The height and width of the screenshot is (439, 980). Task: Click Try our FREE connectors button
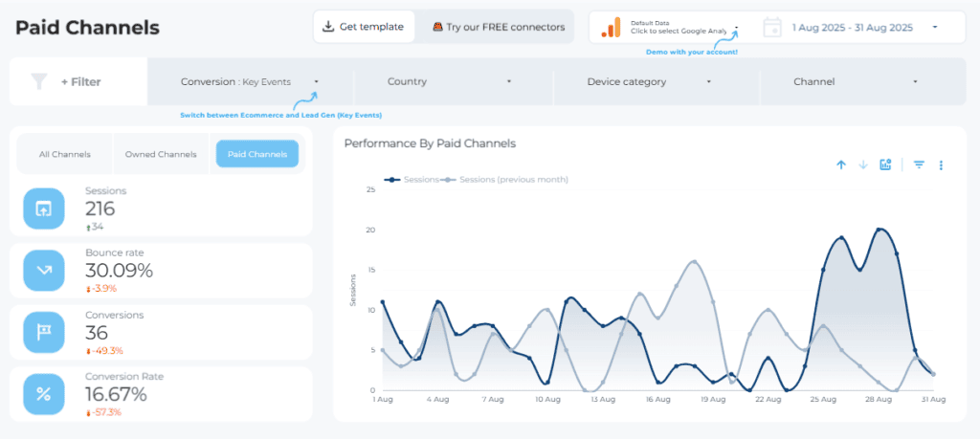[x=498, y=27]
